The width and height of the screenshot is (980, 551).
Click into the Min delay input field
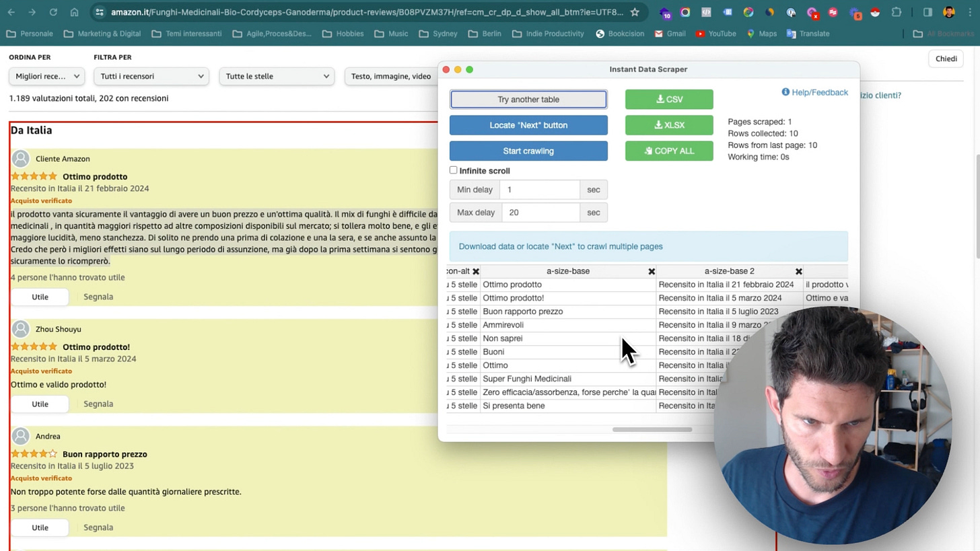[540, 190]
